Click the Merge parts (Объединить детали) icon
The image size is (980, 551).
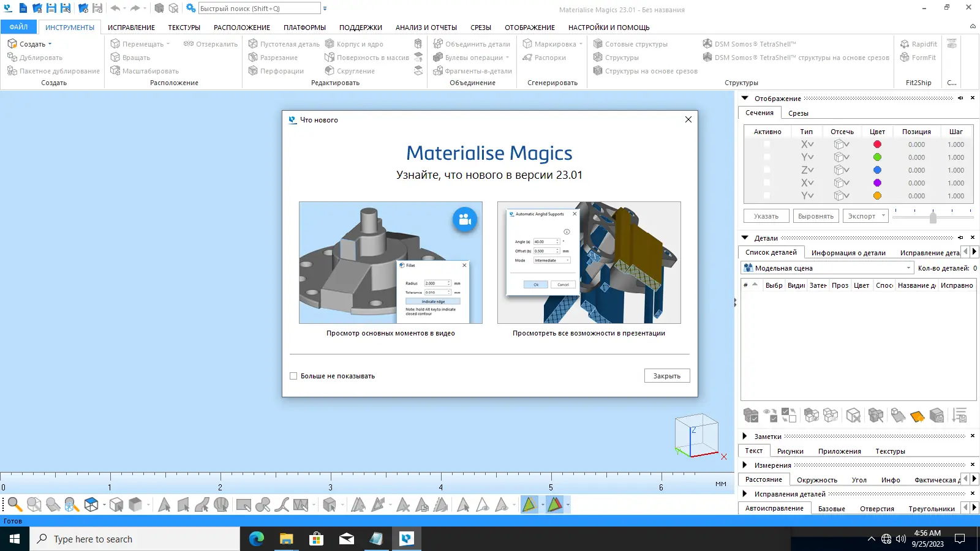[x=438, y=44]
